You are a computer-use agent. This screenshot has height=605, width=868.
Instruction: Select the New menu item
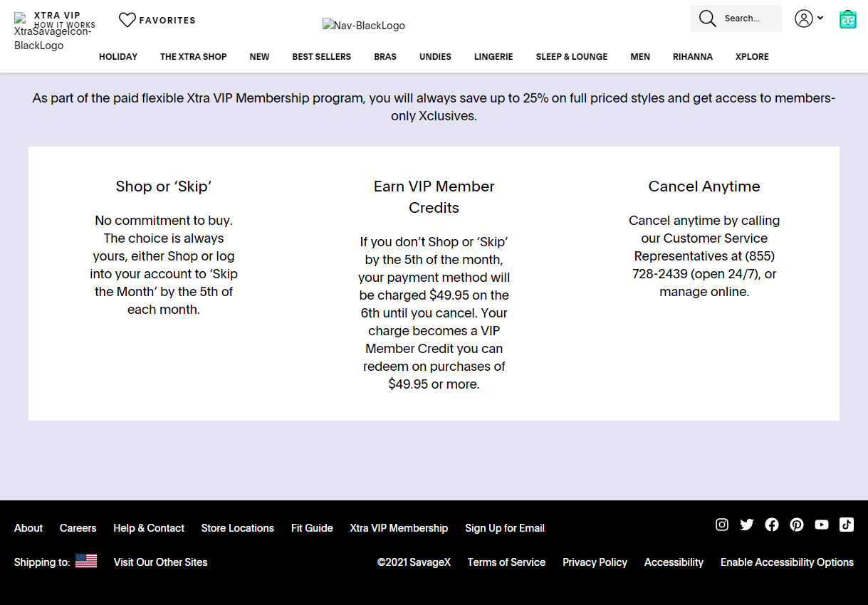click(x=259, y=57)
